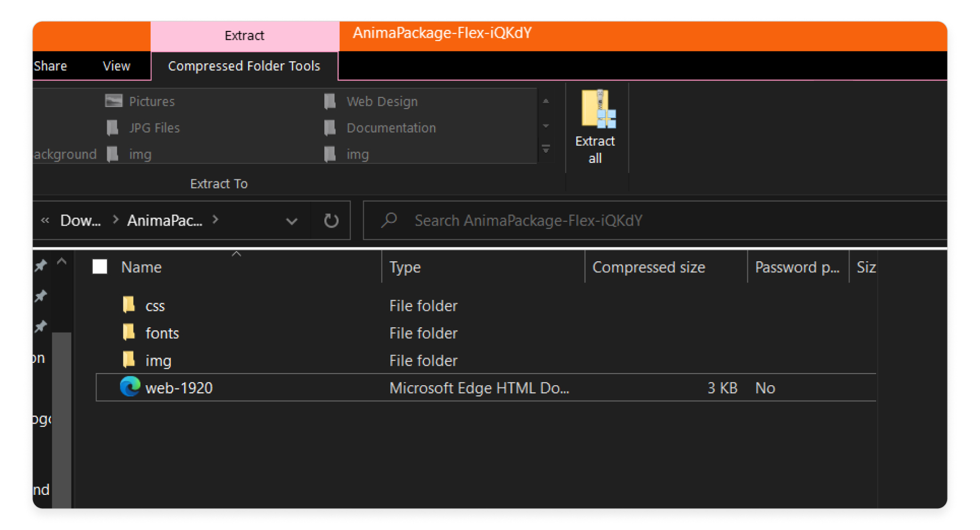Toggle the select-all checkbox in Name header
The width and height of the screenshot is (980, 530).
100,267
